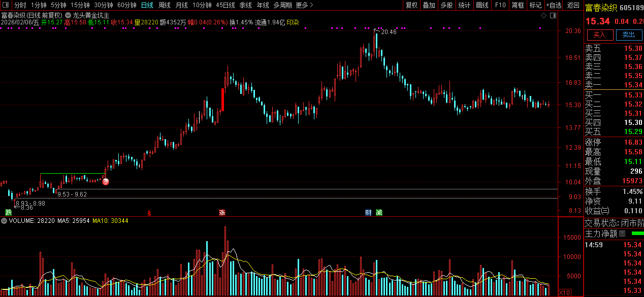The width and height of the screenshot is (644, 297).
Task: Select the 5分钟 period tab
Action: click(58, 5)
